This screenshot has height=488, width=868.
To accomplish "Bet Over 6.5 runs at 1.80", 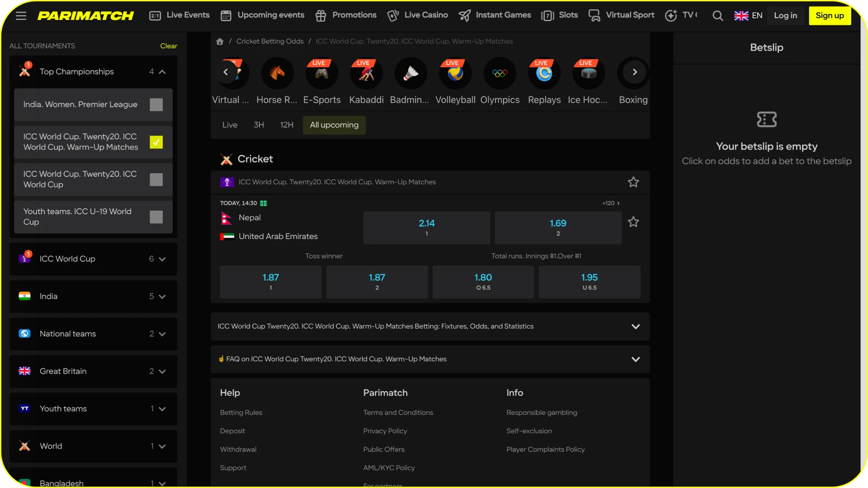I will pyautogui.click(x=483, y=282).
